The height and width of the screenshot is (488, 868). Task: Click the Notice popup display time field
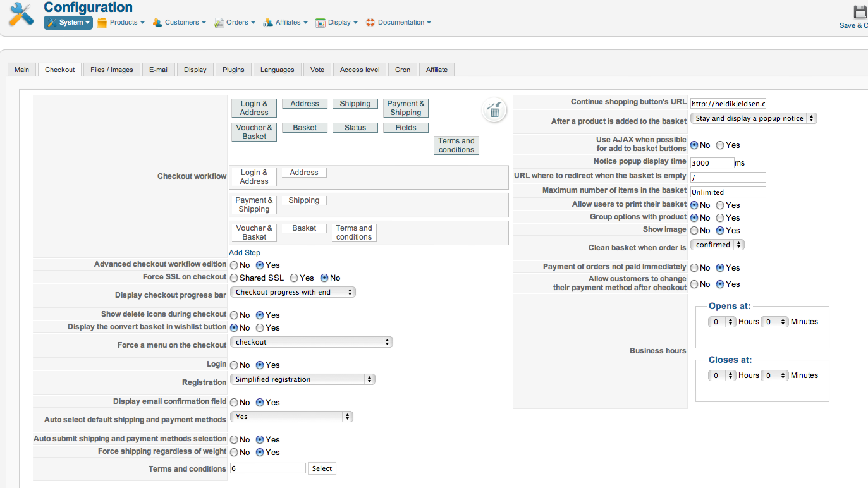coord(712,163)
